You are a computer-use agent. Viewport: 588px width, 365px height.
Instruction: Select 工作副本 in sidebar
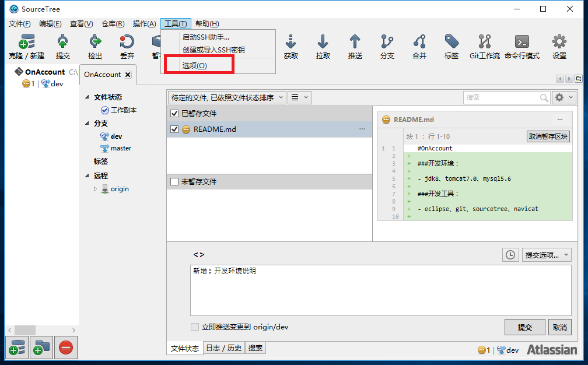(x=124, y=110)
